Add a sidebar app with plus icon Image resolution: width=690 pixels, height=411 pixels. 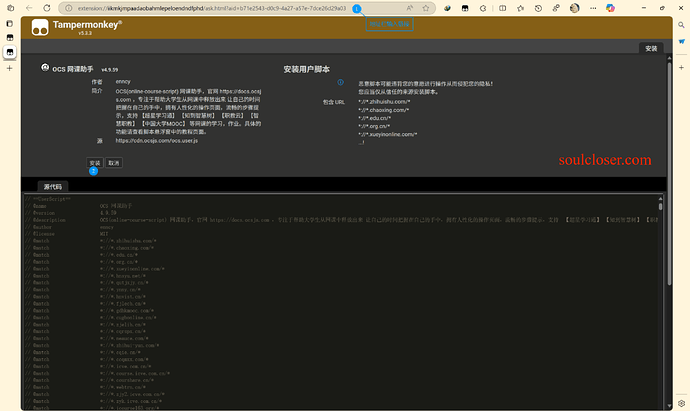[x=681, y=67]
